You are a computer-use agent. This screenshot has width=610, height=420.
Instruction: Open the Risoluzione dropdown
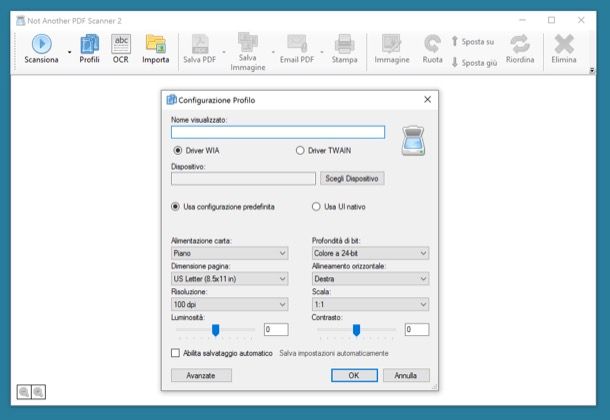(x=230, y=304)
